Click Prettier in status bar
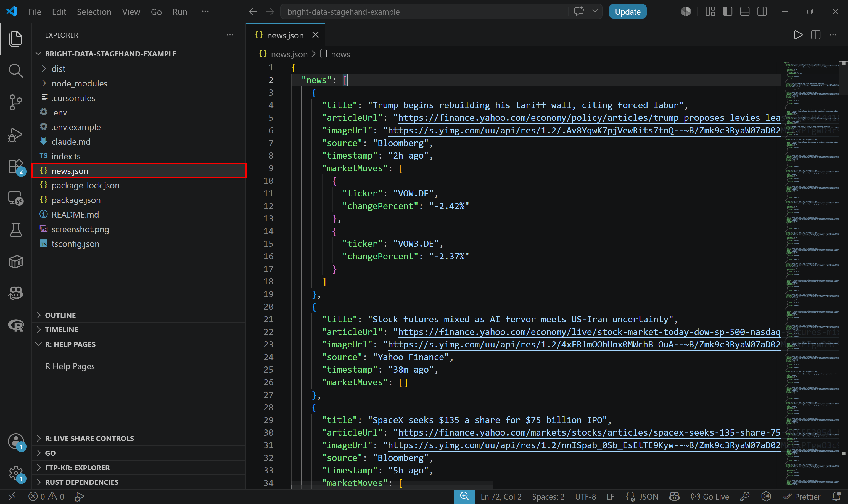Viewport: 848px width, 504px height. pyautogui.click(x=802, y=497)
